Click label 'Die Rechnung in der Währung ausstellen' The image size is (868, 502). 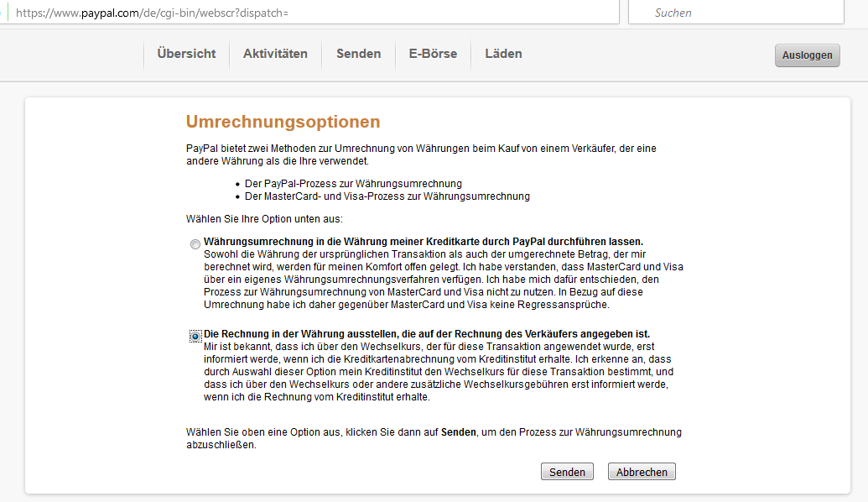pyautogui.click(x=427, y=334)
